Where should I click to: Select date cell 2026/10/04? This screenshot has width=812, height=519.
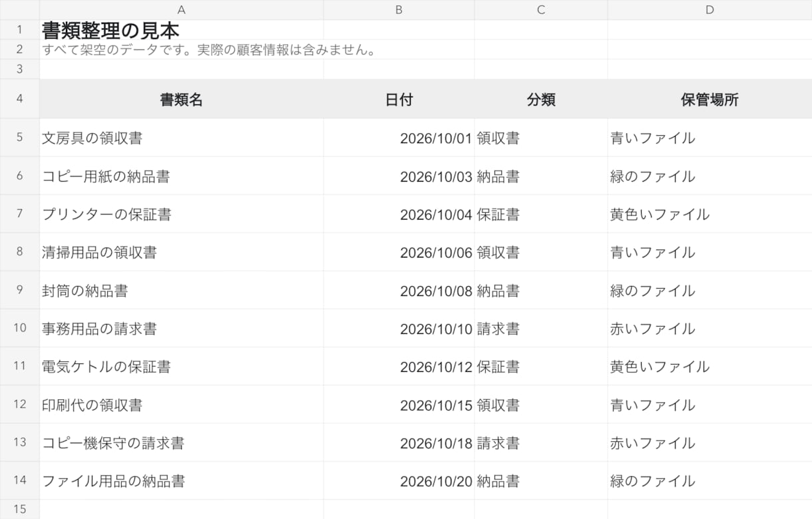tap(399, 214)
